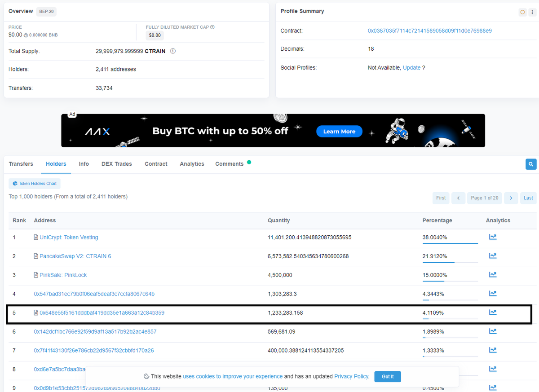Dismiss the cookie notice with Got It
The height and width of the screenshot is (392, 539).
click(387, 376)
